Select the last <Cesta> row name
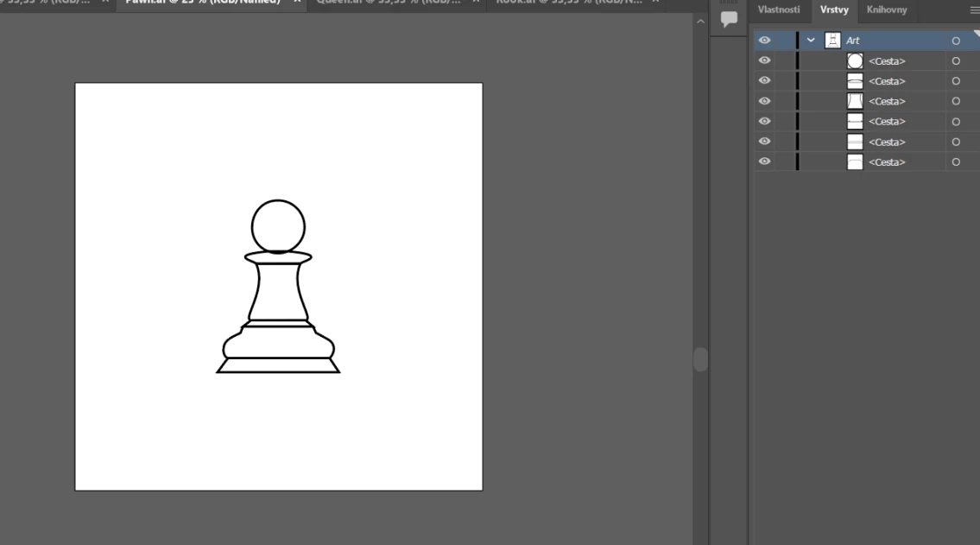Screen dimensions: 980x545 (x=886, y=162)
